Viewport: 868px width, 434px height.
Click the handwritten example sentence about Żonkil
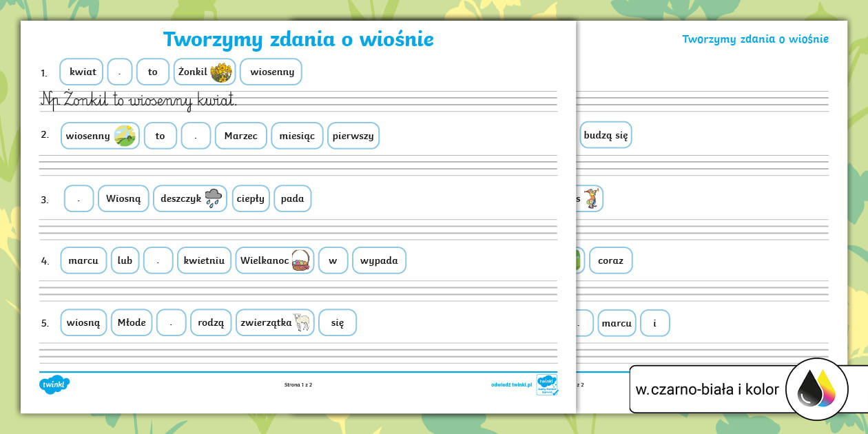coord(139,101)
